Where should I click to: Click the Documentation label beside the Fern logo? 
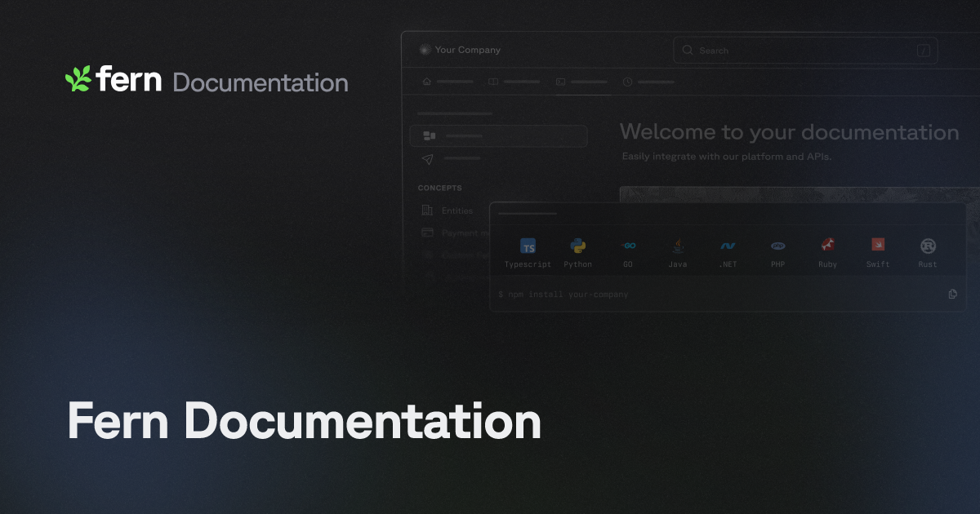coord(261,82)
